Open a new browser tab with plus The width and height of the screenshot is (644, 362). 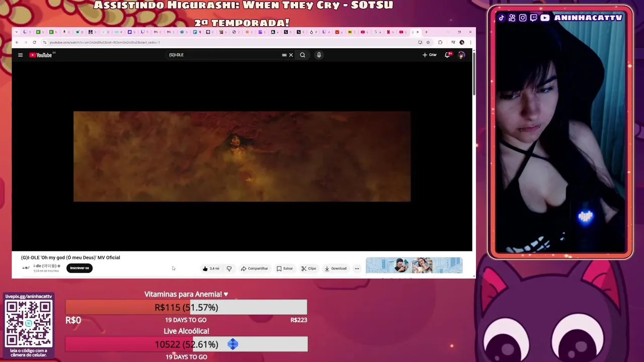426,32
